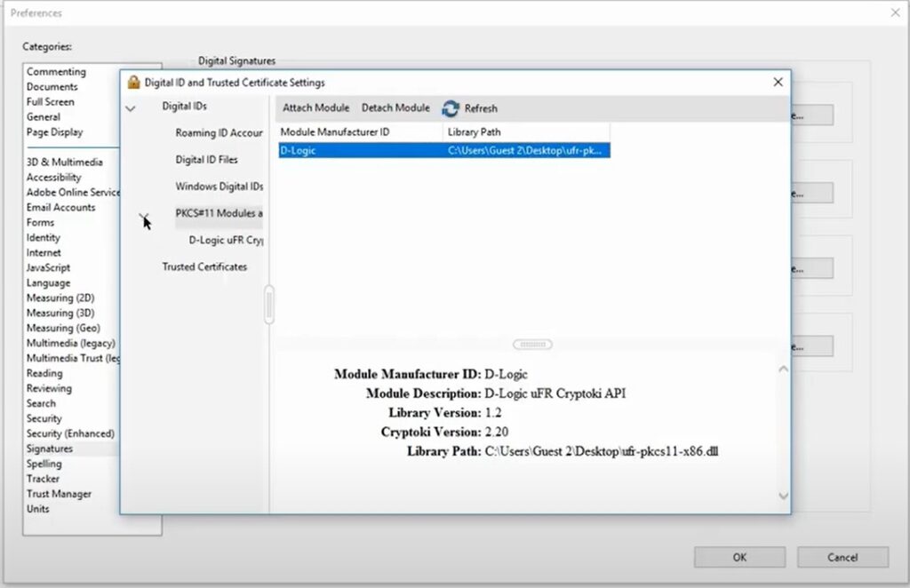
Task: Sort by Module Manufacturer ID column
Action: (x=360, y=132)
